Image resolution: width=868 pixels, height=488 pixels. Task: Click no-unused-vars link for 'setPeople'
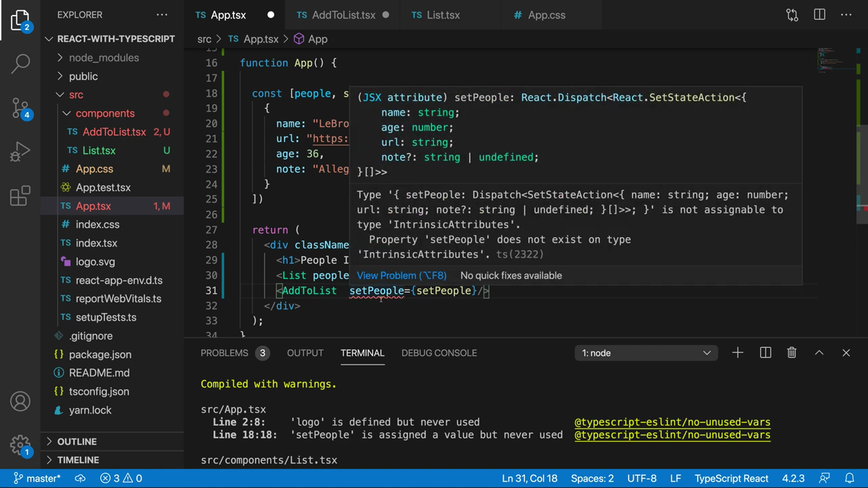click(x=672, y=434)
